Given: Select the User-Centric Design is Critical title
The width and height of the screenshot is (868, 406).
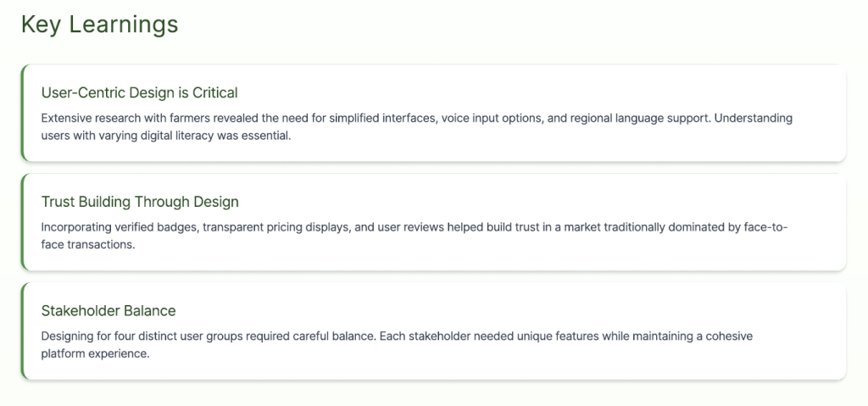Looking at the screenshot, I should click(139, 92).
